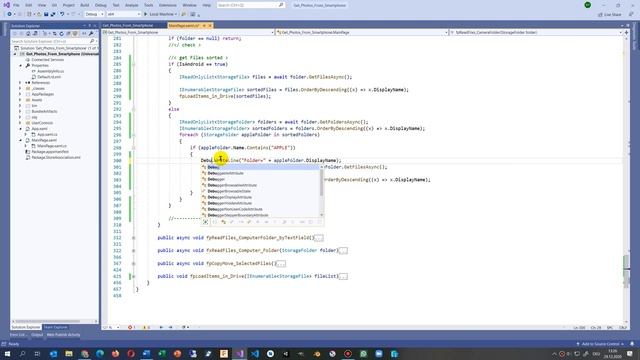Click Add to Source Control
The width and height of the screenshot is (640, 360).
click(x=599, y=344)
